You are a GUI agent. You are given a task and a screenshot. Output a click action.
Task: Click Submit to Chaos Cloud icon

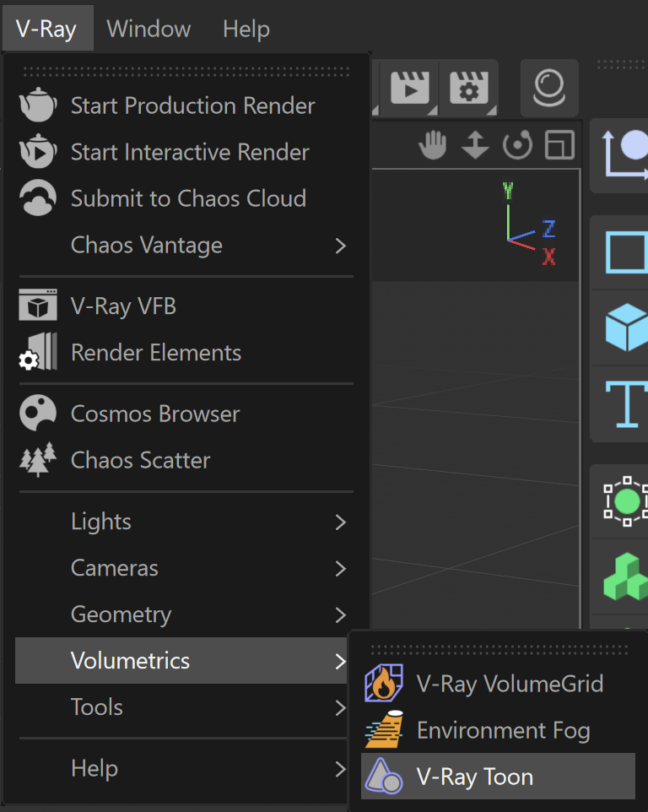[x=38, y=198]
